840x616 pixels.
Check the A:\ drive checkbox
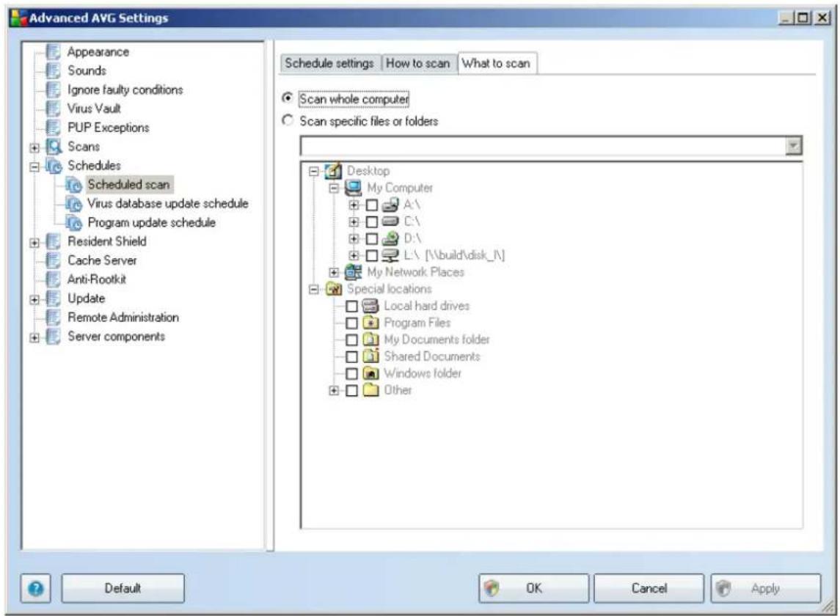[x=372, y=205]
